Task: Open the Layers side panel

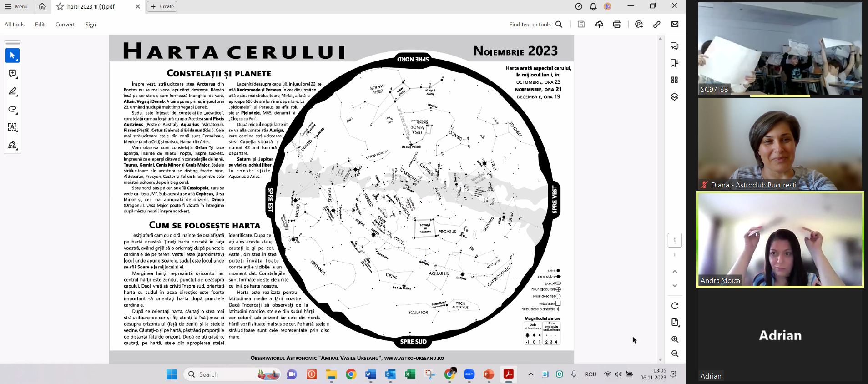Action: 675,97
